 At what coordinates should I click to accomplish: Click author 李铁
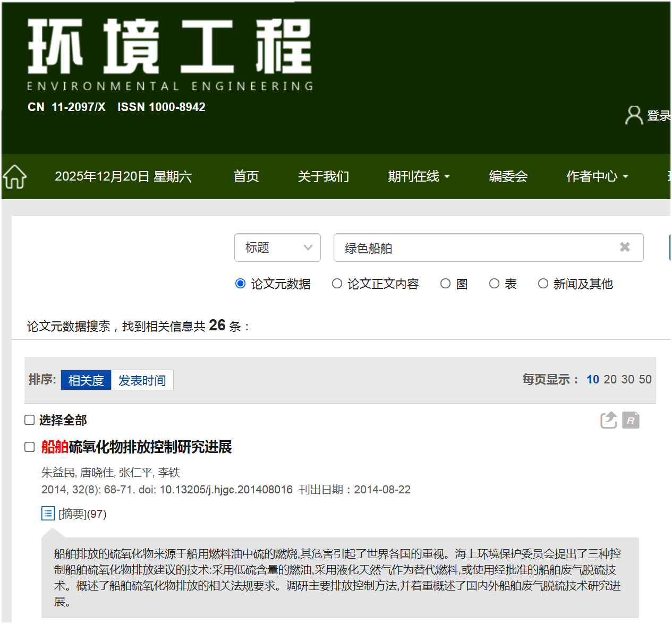[x=169, y=473]
